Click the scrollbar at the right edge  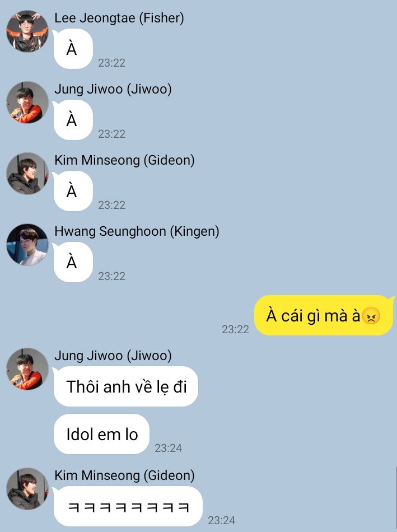pyautogui.click(x=396, y=499)
